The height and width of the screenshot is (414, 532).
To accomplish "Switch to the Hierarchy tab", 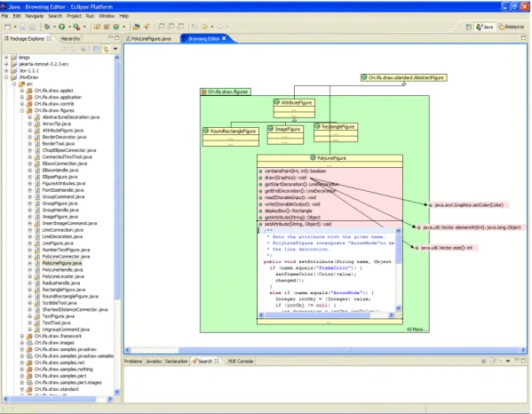I will click(70, 39).
